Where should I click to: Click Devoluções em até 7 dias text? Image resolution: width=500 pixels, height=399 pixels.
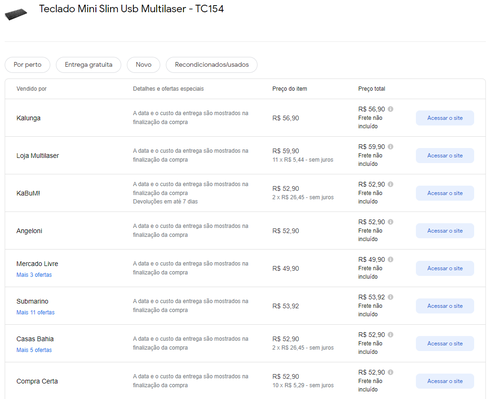(x=165, y=202)
